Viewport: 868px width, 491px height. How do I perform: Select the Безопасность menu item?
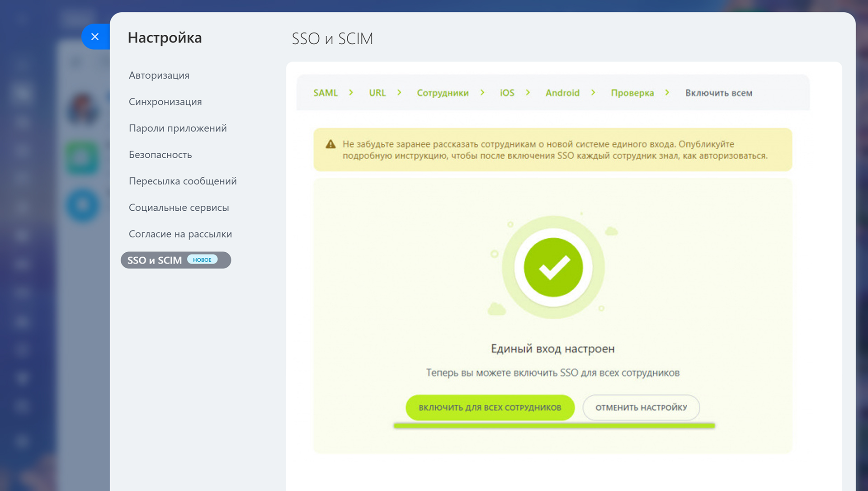(160, 155)
